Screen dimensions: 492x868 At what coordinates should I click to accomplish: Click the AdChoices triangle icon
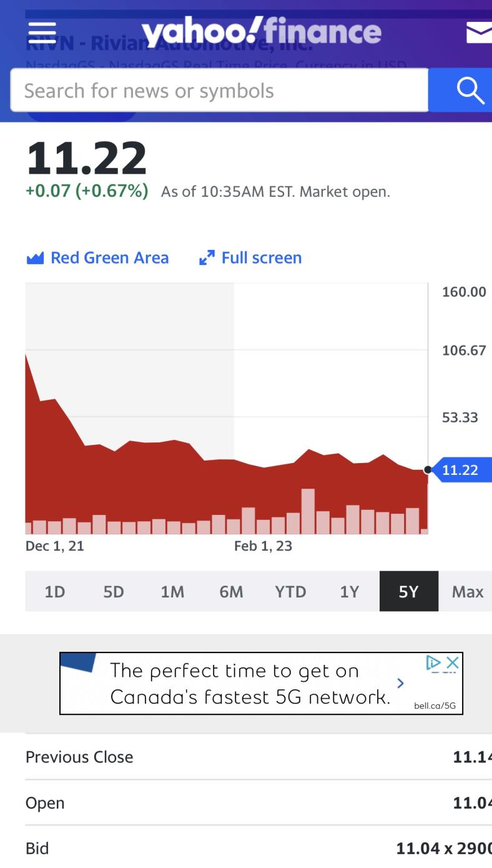(434, 662)
